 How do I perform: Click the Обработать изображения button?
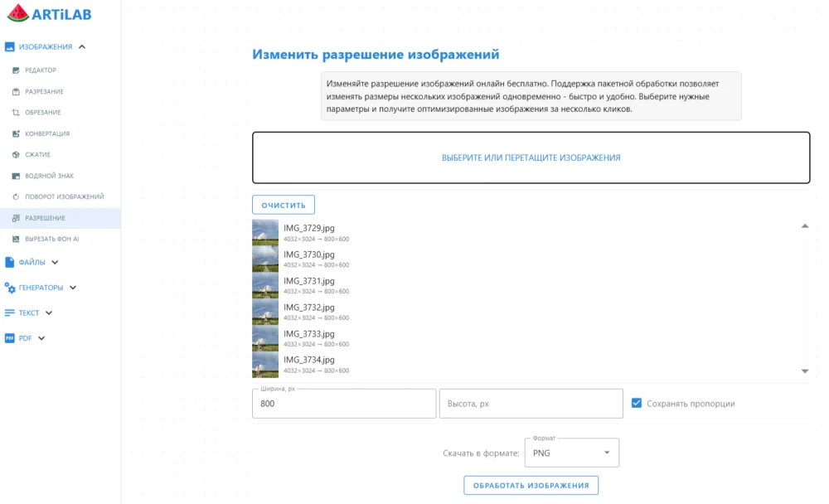pyautogui.click(x=531, y=486)
